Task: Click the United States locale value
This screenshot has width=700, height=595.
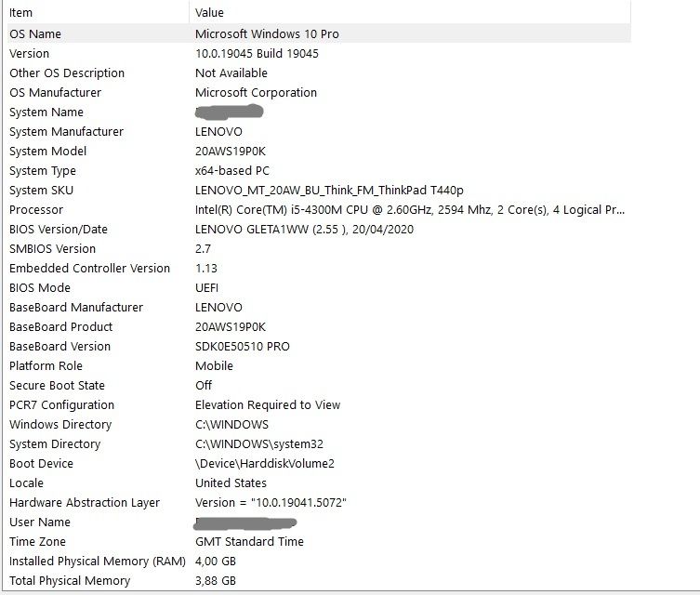Action: [x=231, y=483]
